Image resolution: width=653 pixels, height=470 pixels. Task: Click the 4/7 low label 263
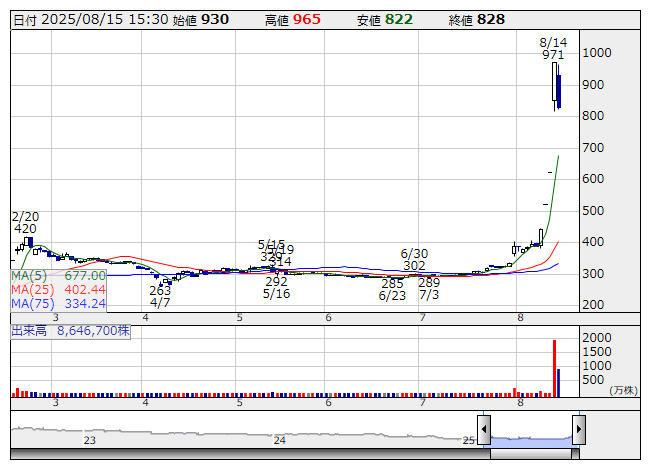click(x=160, y=290)
